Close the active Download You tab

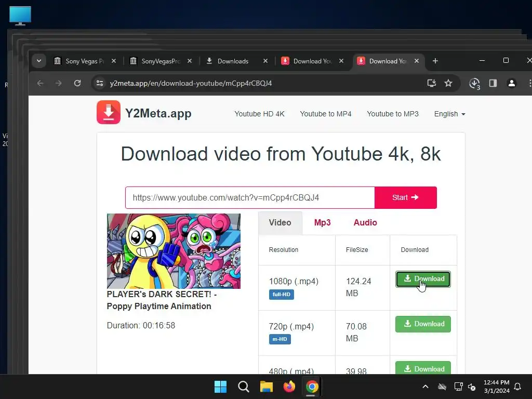coord(417,61)
